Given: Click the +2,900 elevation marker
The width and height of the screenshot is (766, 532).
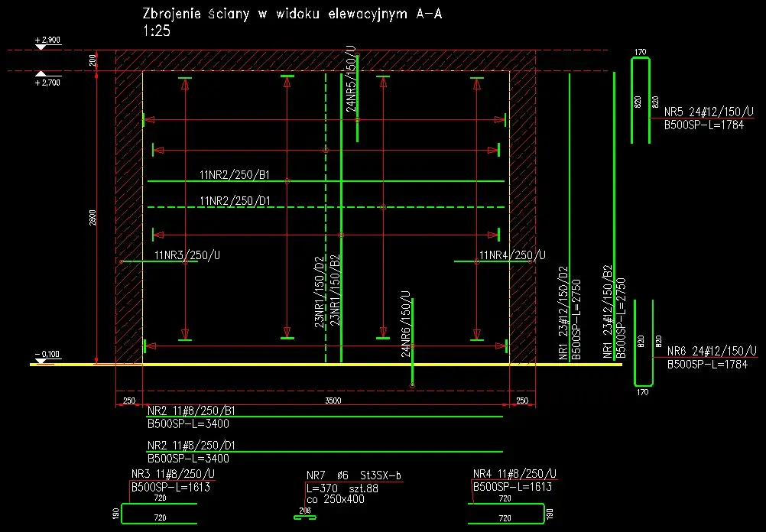Looking at the screenshot, I should 47,38.
